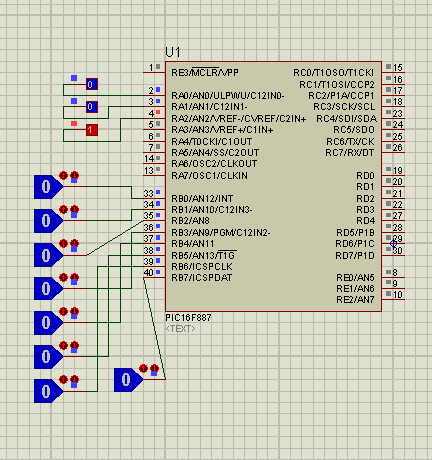Click the RA3/AN3/VREF+/C1IN+ pin label

pyautogui.click(x=222, y=130)
